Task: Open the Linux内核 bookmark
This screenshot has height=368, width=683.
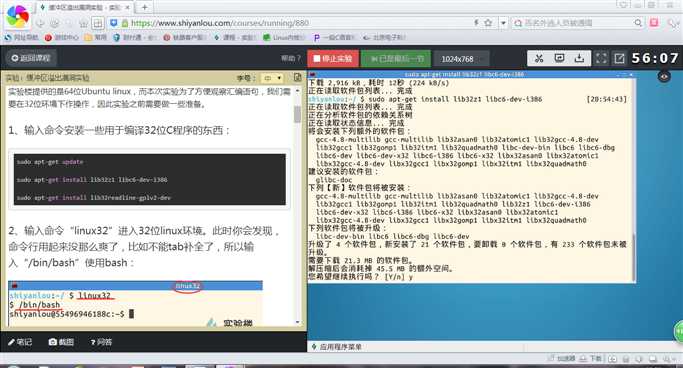Action: point(284,37)
